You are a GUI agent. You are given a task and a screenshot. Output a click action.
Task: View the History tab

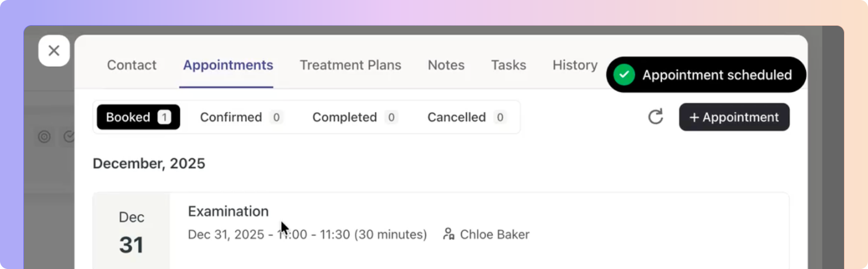pyautogui.click(x=575, y=65)
